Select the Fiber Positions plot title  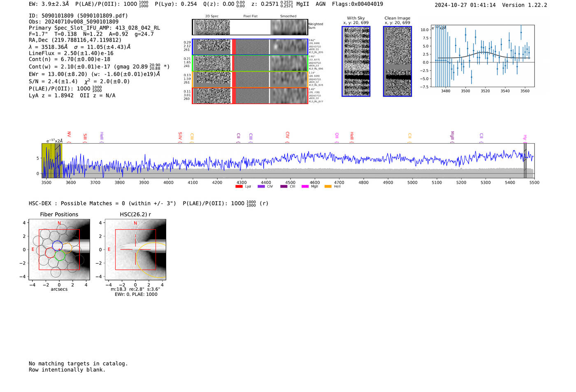[x=59, y=214]
